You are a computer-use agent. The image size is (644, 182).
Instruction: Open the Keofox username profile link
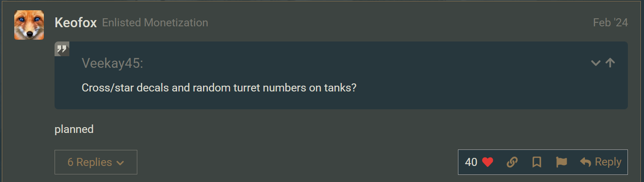76,22
